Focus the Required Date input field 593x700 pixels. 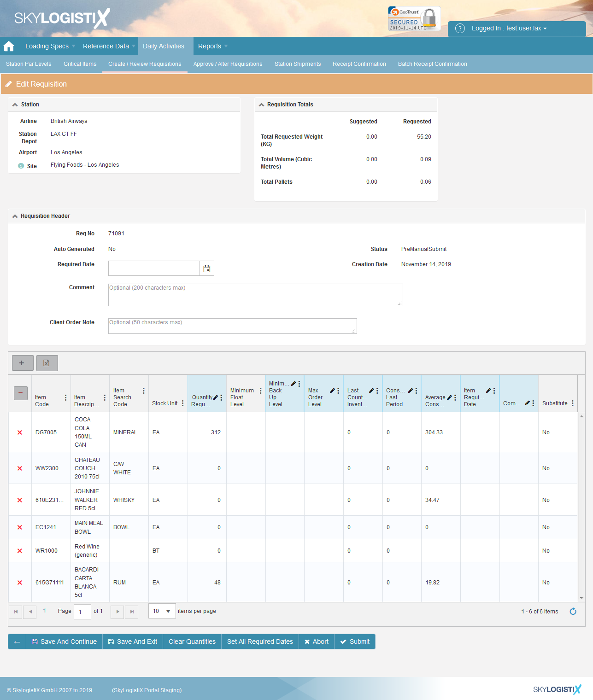click(154, 268)
